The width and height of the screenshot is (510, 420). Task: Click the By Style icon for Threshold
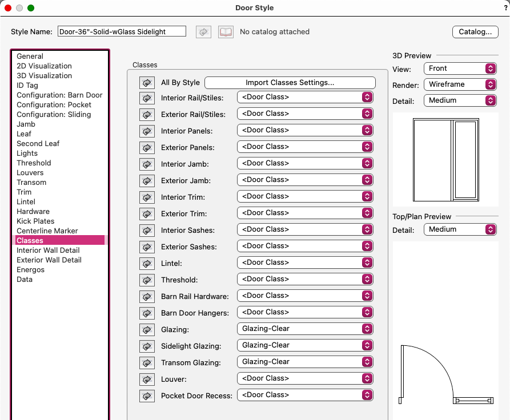[x=147, y=280]
